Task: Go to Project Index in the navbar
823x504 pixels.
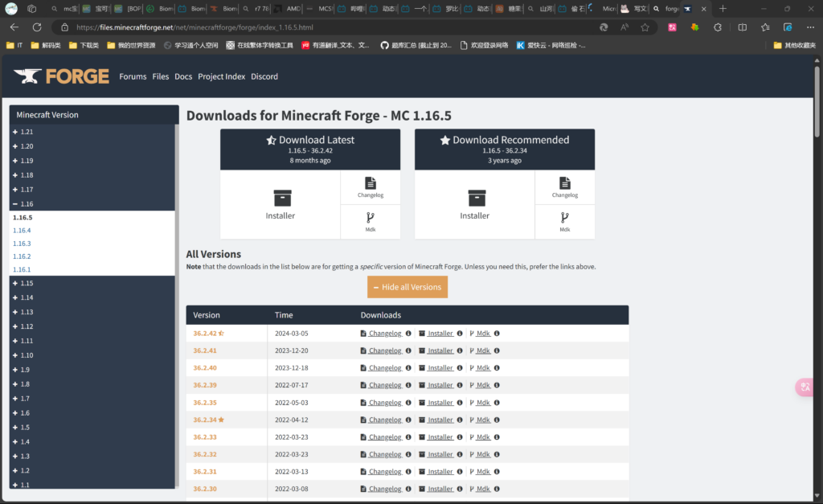Action: pos(221,76)
